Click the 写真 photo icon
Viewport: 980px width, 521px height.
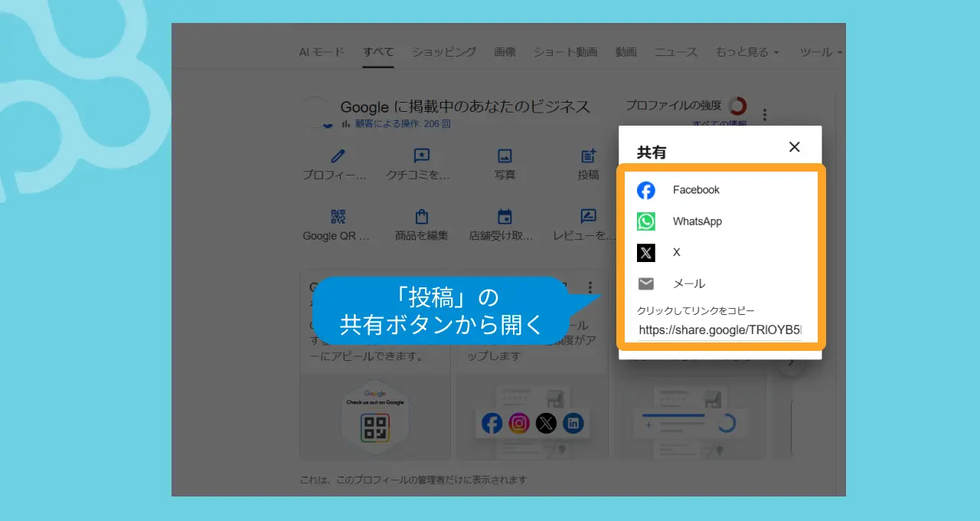(505, 156)
